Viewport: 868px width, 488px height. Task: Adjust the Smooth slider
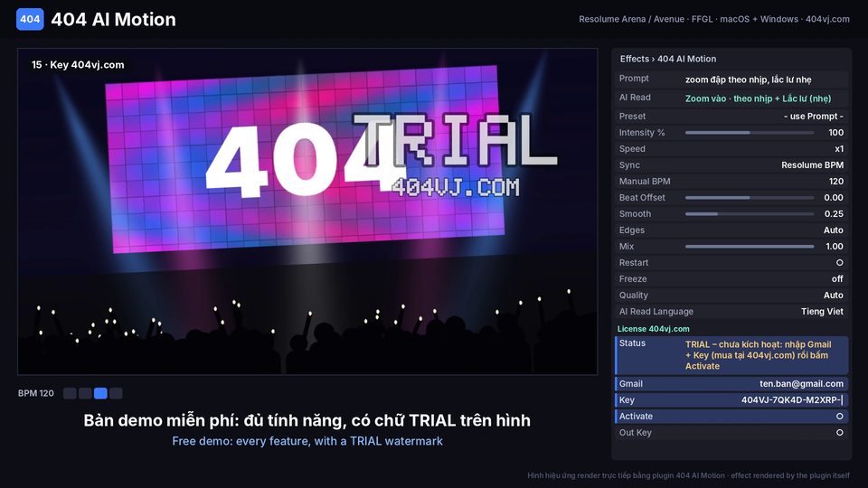(x=749, y=214)
